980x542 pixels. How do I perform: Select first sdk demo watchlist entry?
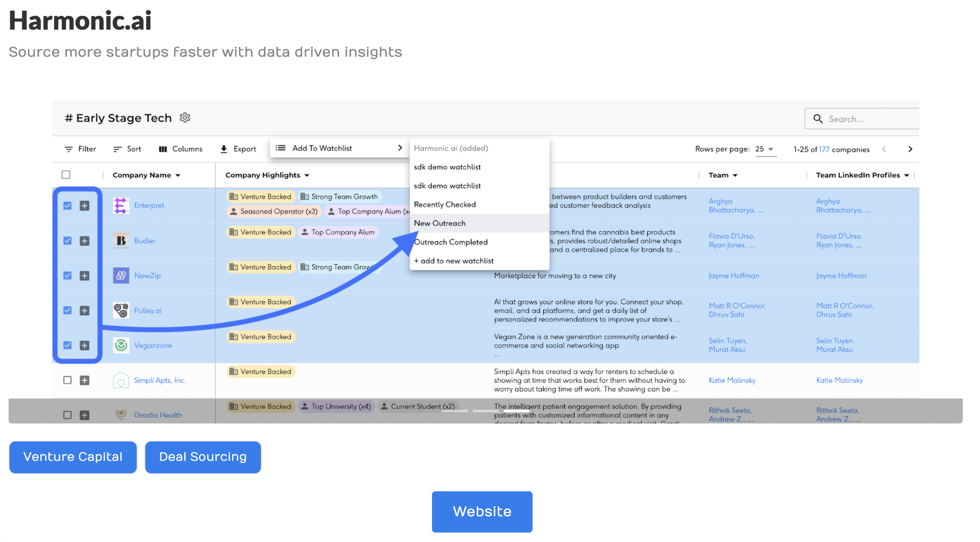(480, 167)
